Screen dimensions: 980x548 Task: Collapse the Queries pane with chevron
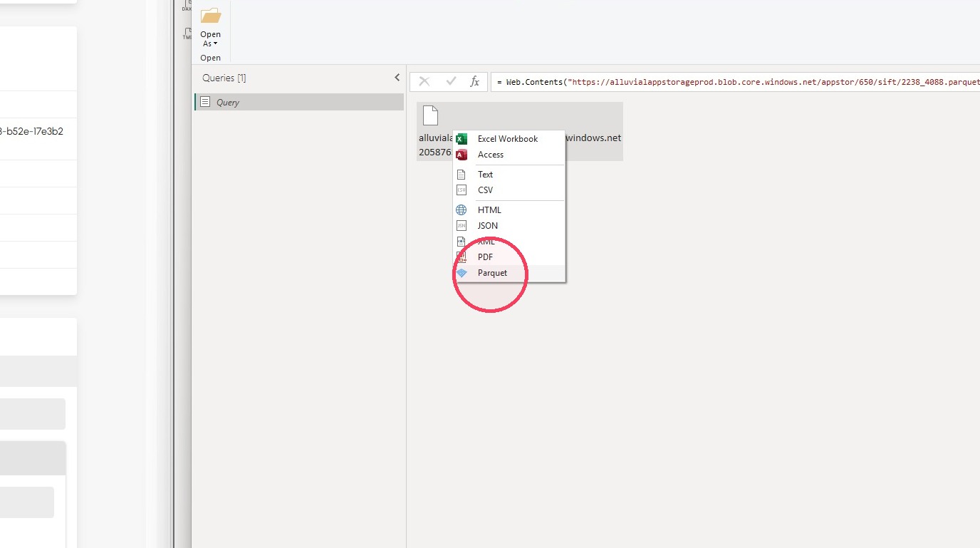[x=397, y=78]
